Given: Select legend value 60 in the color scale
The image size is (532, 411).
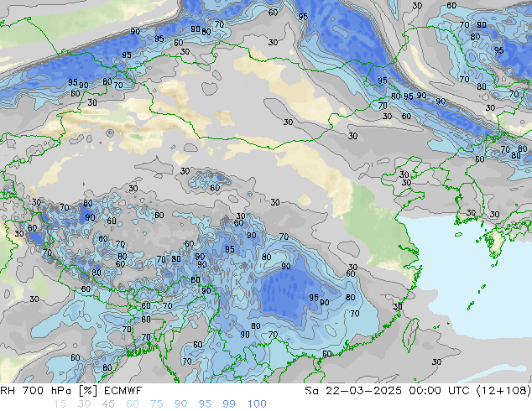Looking at the screenshot, I should (x=133, y=404).
